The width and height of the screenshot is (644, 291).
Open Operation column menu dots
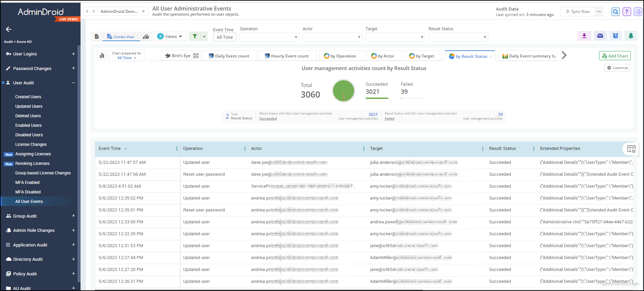pos(245,149)
